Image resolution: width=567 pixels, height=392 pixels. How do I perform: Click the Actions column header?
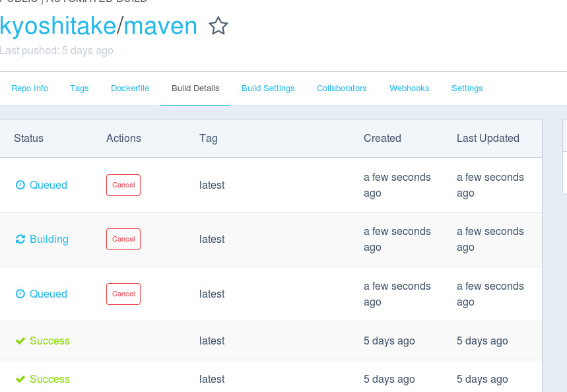123,138
